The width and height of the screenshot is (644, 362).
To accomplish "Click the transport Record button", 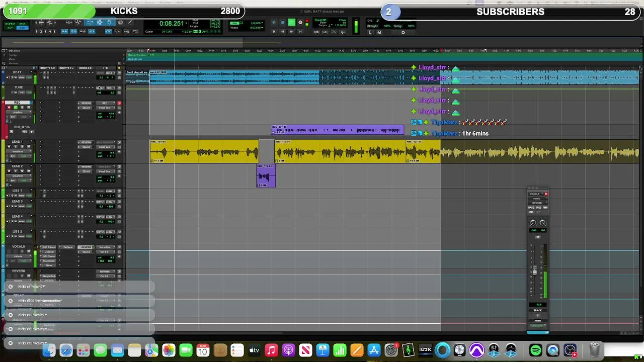I will [x=300, y=22].
